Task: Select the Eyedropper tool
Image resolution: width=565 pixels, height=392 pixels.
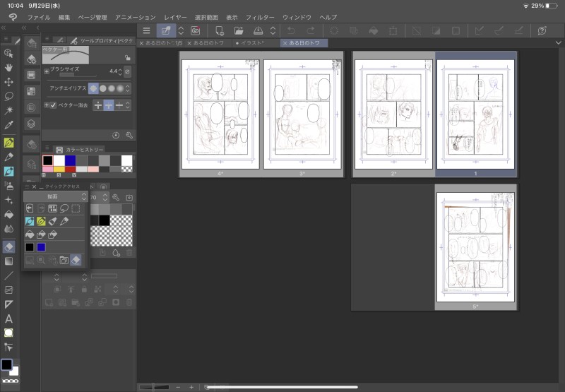Action: (9, 125)
